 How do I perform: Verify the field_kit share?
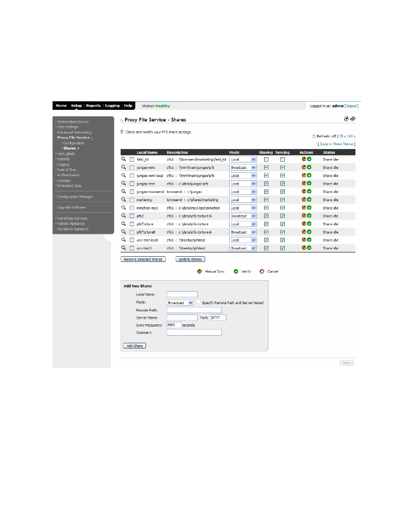(x=309, y=159)
